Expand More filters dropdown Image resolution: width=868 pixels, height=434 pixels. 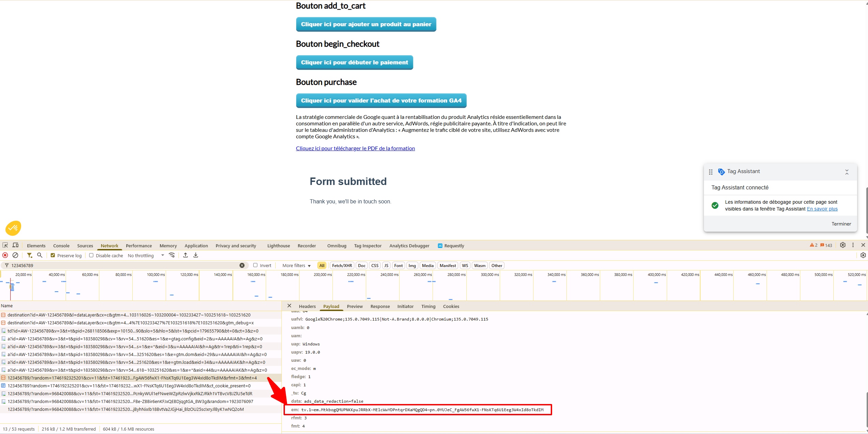[296, 266]
